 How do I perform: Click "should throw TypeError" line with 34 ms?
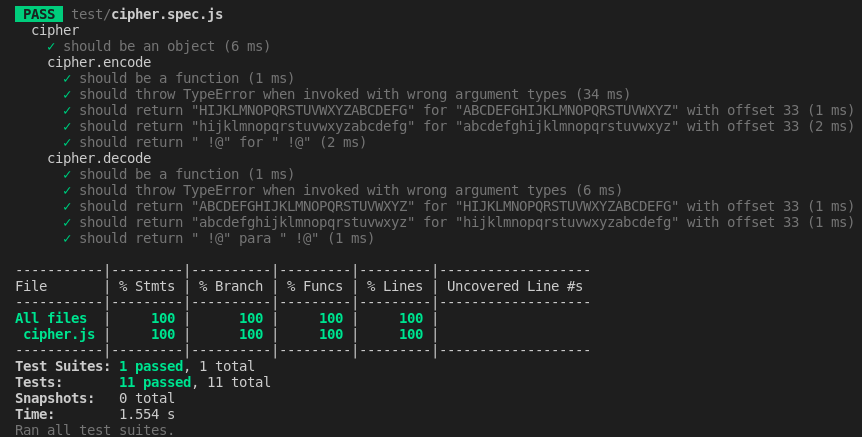pos(355,94)
